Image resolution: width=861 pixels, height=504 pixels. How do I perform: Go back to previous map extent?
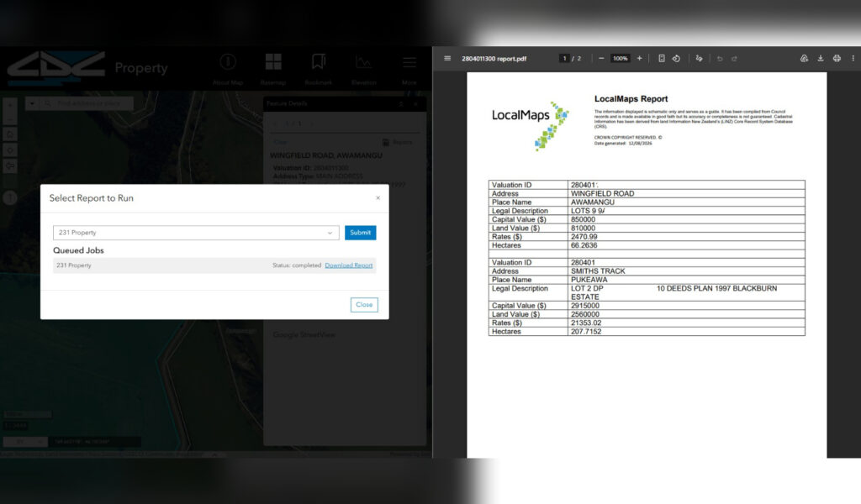pyautogui.click(x=10, y=166)
